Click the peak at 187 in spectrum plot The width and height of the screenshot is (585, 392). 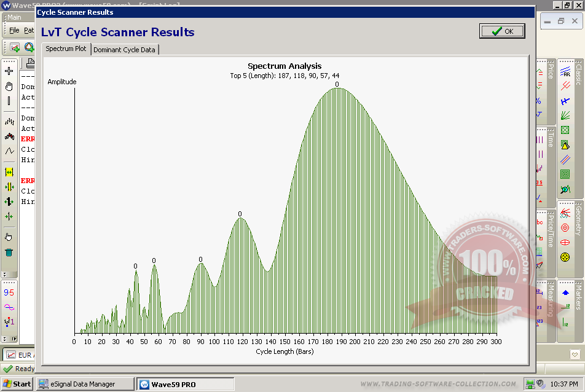tap(337, 89)
